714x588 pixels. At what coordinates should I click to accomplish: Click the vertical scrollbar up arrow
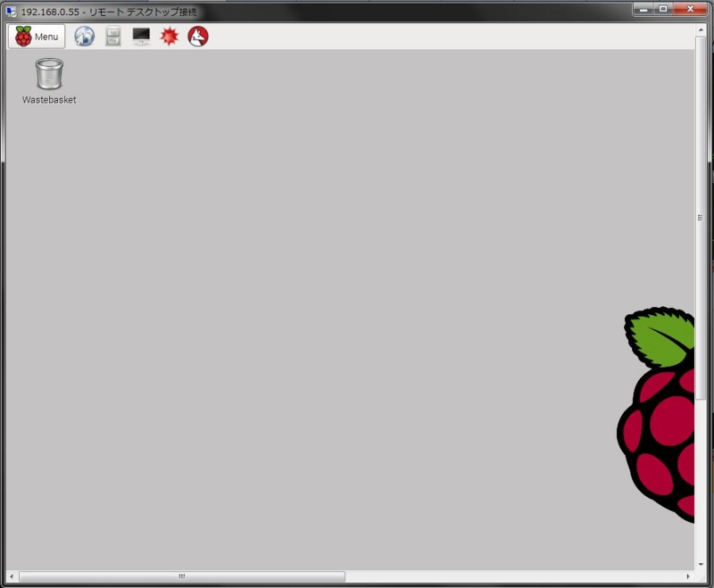701,29
